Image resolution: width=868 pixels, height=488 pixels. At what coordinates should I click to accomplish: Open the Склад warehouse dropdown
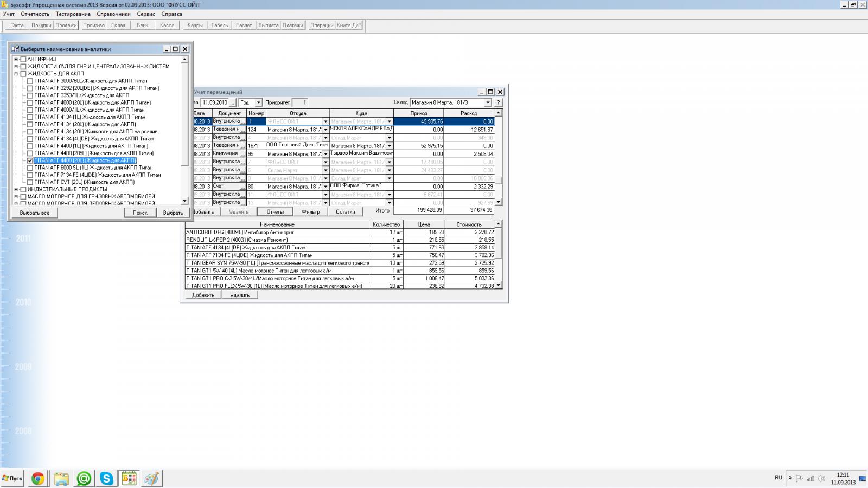click(487, 102)
